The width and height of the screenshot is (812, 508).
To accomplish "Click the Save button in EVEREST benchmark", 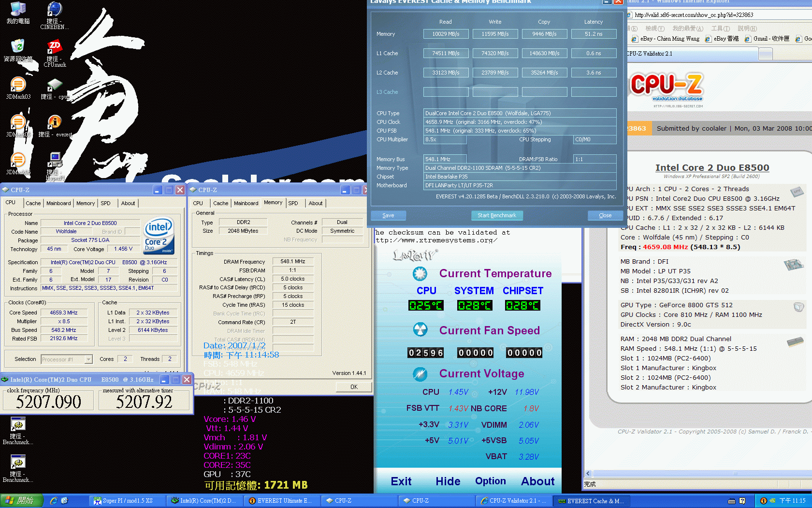I will 388,215.
